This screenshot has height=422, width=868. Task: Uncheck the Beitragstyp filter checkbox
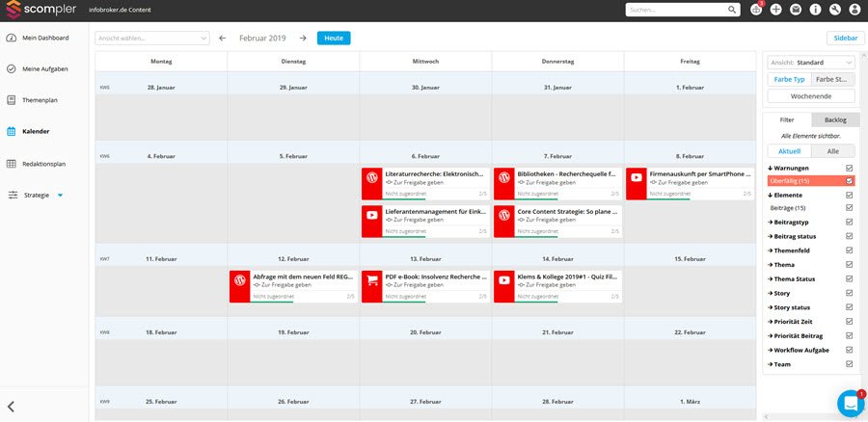coord(849,222)
